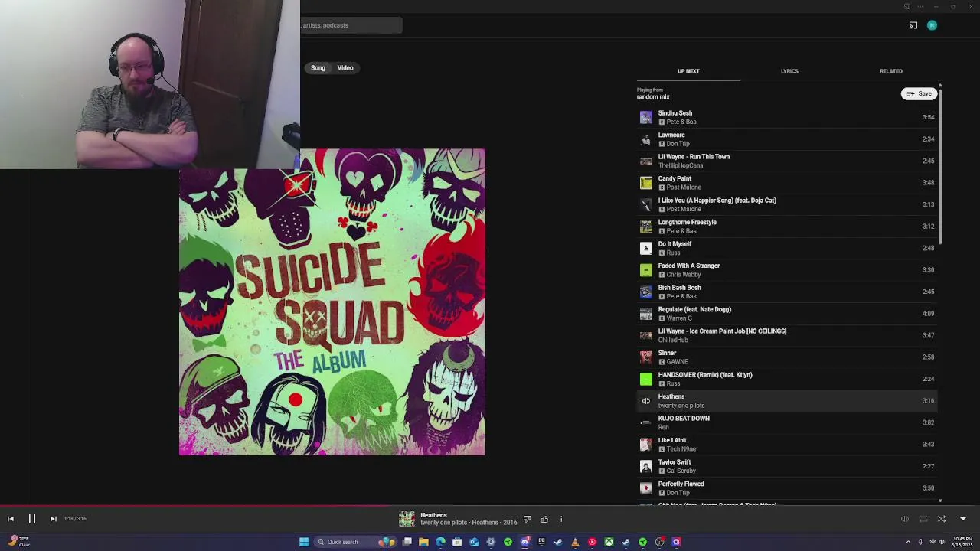Open File Explorer from the taskbar
The image size is (980, 551).
point(423,542)
